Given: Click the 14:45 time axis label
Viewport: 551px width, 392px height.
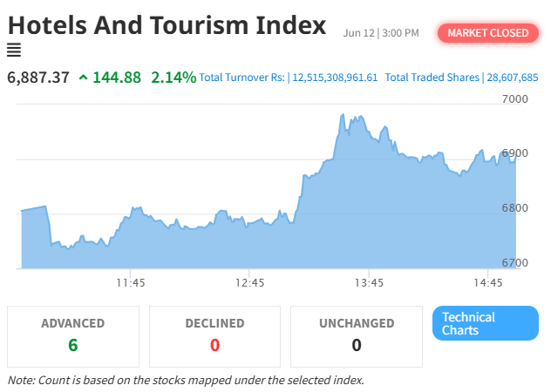Looking at the screenshot, I should tap(487, 283).
